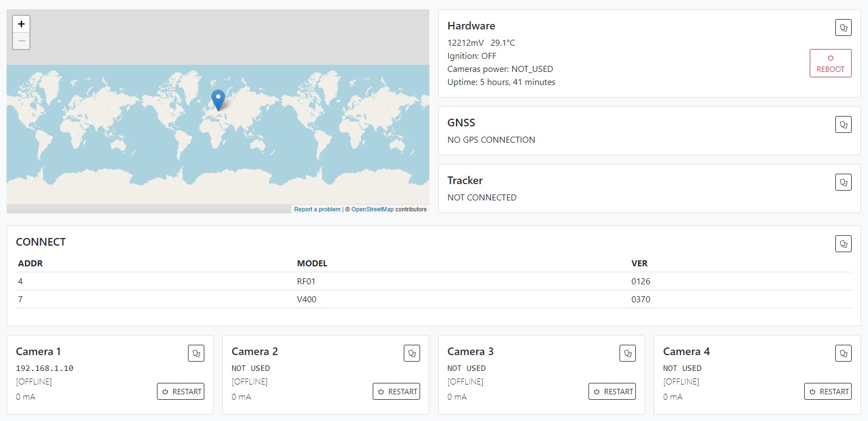
Task: Zoom in on the map
Action: click(21, 24)
